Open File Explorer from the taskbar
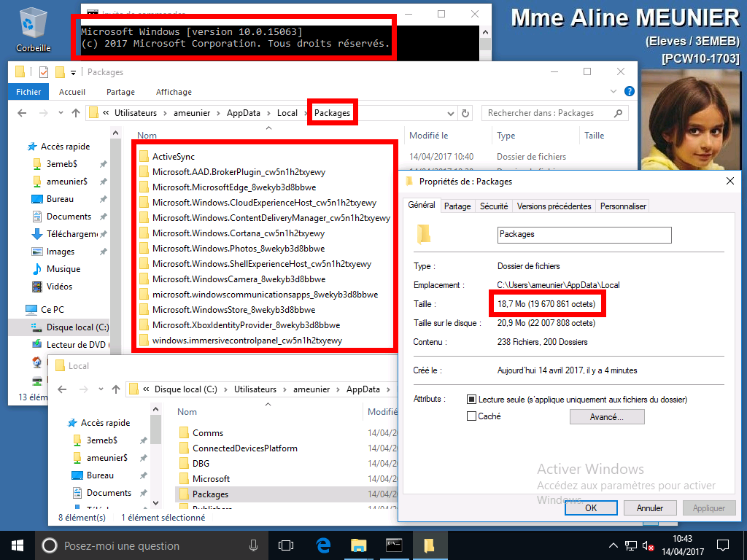This screenshot has width=747, height=560. click(358, 545)
